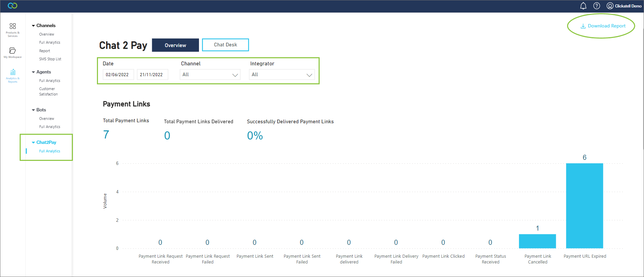Click the Clickatell logo icon
Image resolution: width=644 pixels, height=277 pixels.
(x=13, y=6)
